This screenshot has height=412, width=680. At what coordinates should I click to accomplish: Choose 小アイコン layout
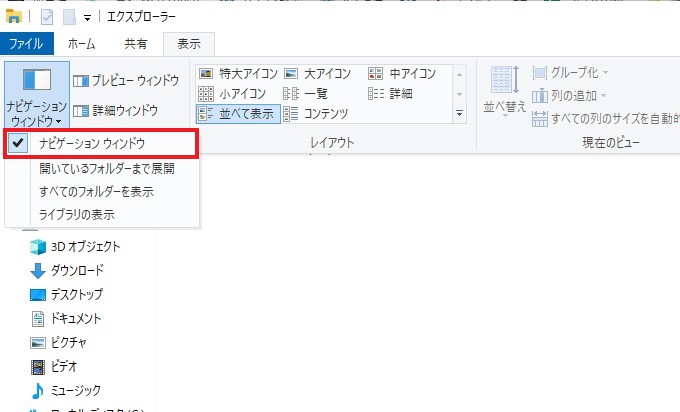[232, 94]
